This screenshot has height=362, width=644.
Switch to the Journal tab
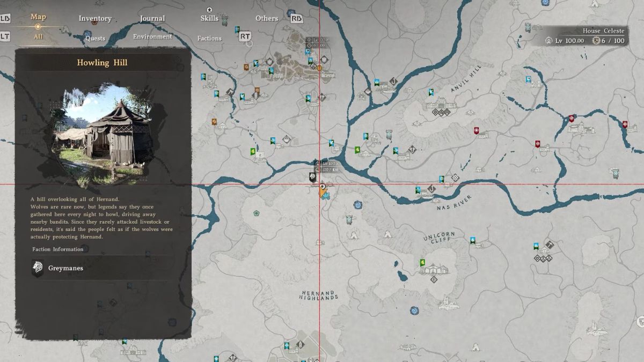[152, 18]
